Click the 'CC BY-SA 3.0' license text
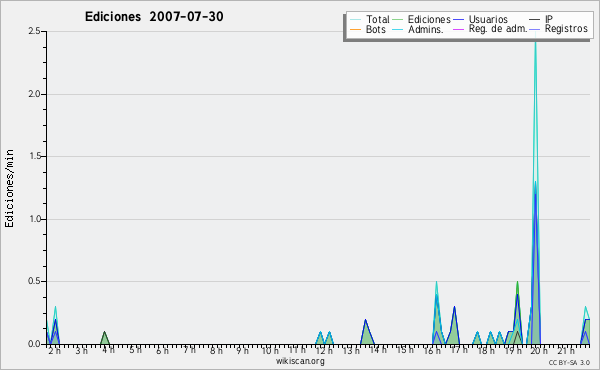 pos(569,362)
